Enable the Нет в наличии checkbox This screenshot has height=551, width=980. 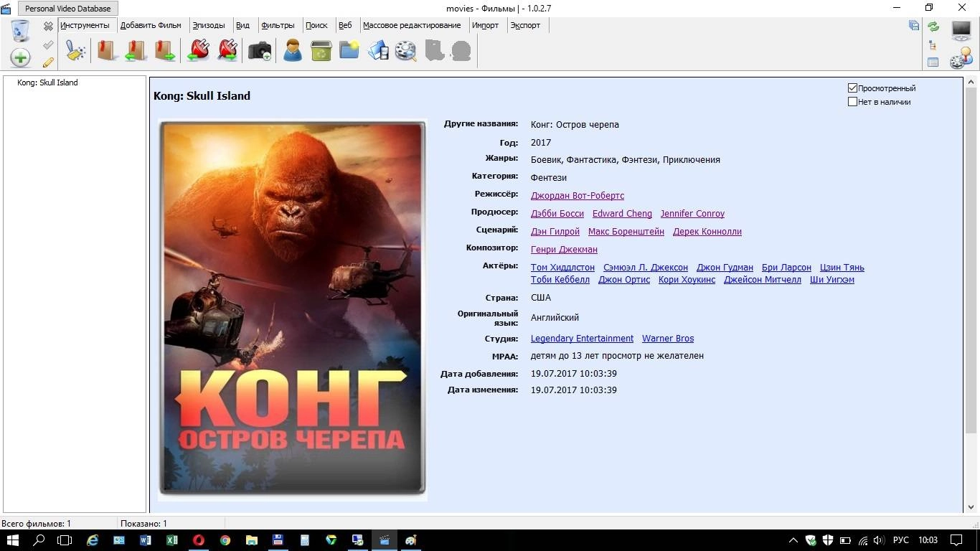click(852, 101)
